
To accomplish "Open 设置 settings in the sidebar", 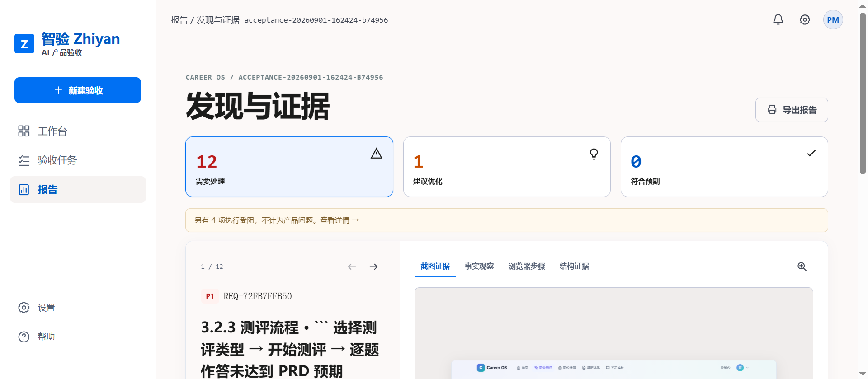I will tap(78, 308).
